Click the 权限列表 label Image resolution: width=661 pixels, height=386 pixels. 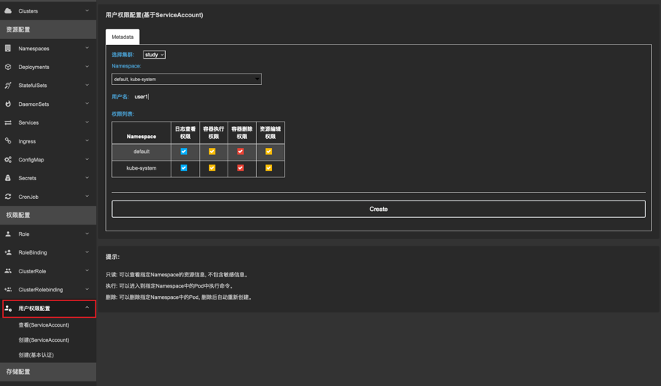coord(123,114)
